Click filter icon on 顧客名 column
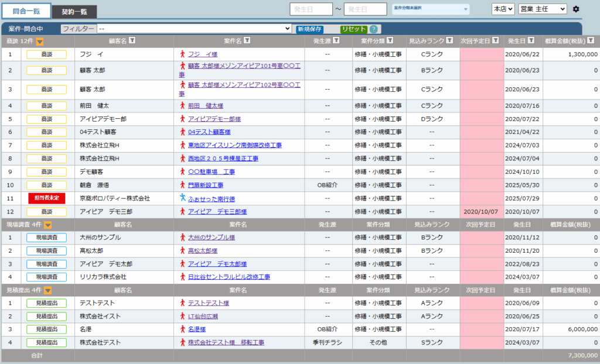The height and width of the screenshot is (364, 600). [132, 41]
